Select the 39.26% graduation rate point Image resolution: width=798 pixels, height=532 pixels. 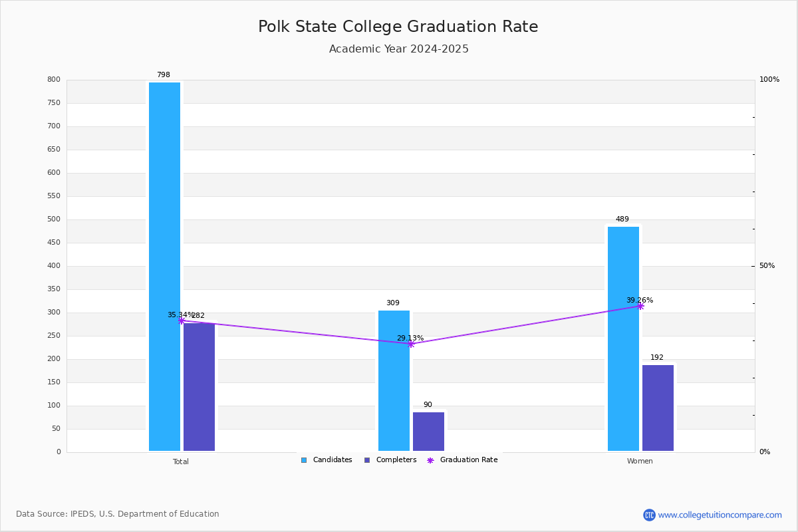[640, 306]
